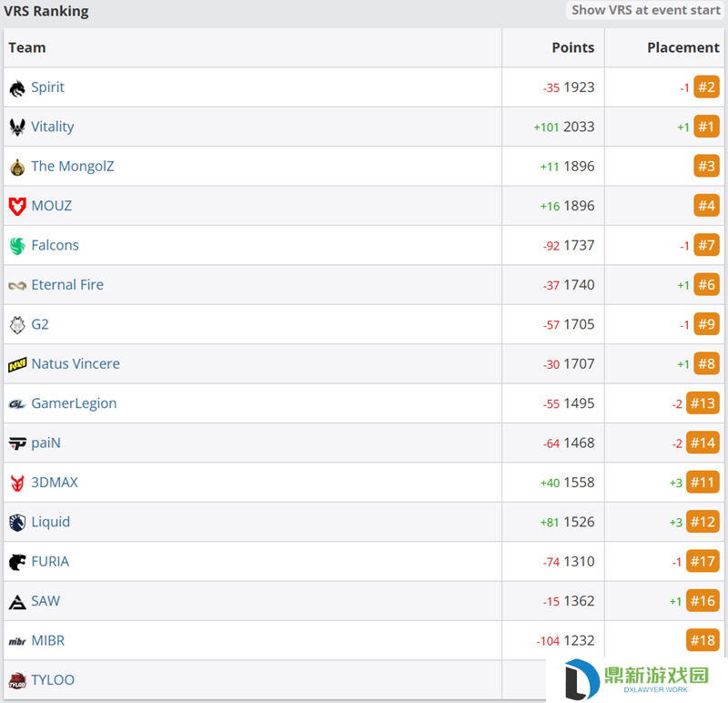Viewport: 728px width, 703px height.
Task: Open the Vitality team link
Action: click(x=53, y=127)
